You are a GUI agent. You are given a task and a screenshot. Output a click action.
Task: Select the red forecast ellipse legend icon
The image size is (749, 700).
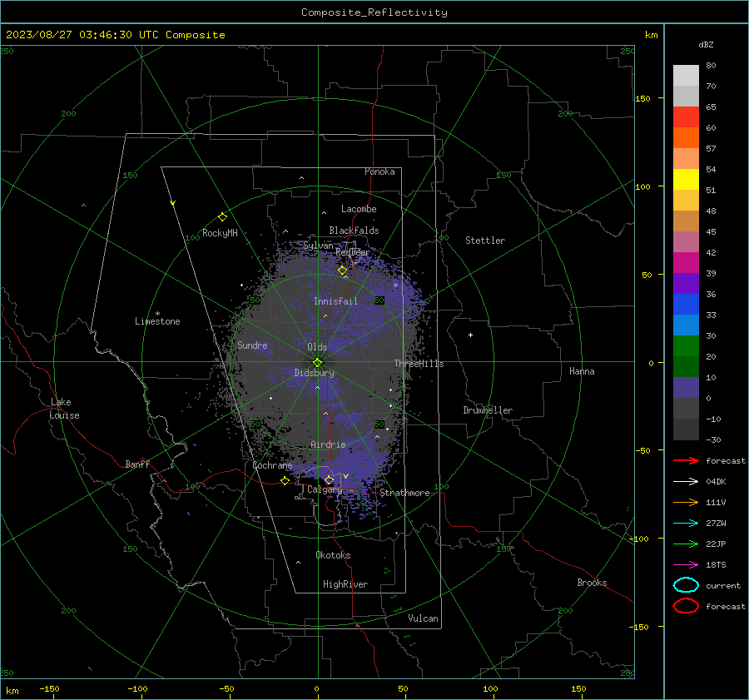(x=686, y=606)
